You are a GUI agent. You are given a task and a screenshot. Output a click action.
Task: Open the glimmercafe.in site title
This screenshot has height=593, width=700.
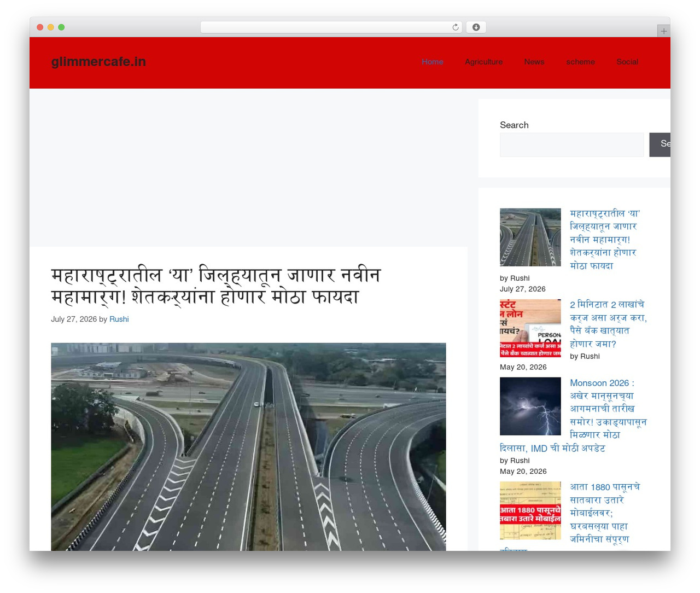[x=98, y=62]
